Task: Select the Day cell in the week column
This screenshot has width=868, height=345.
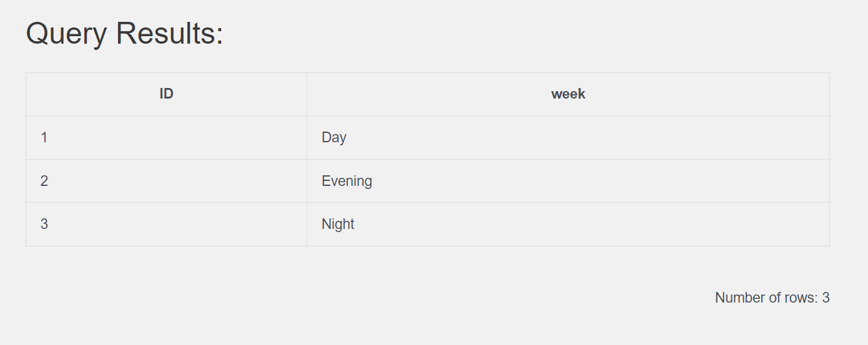Action: [568, 137]
